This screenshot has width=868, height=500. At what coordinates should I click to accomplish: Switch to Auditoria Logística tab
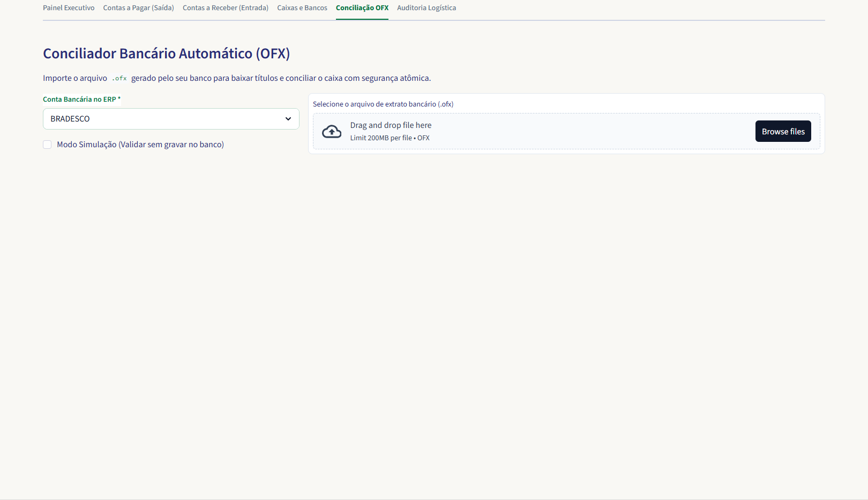click(426, 8)
